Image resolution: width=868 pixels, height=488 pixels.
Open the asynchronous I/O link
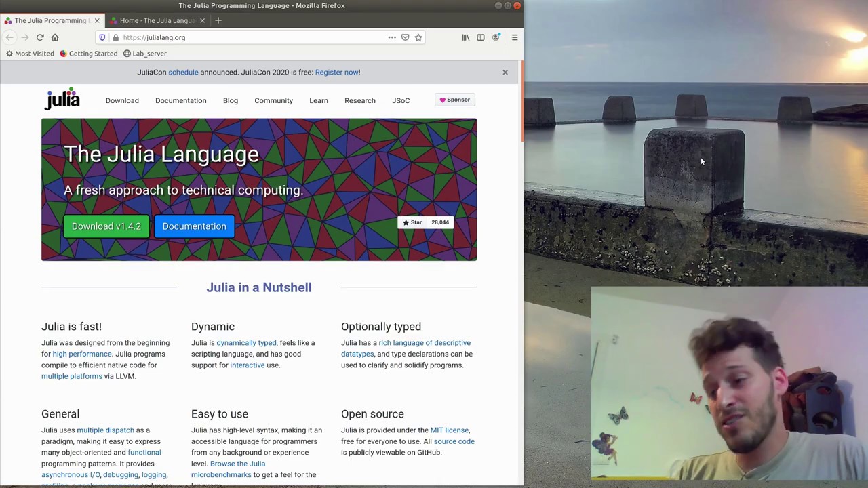coord(71,475)
